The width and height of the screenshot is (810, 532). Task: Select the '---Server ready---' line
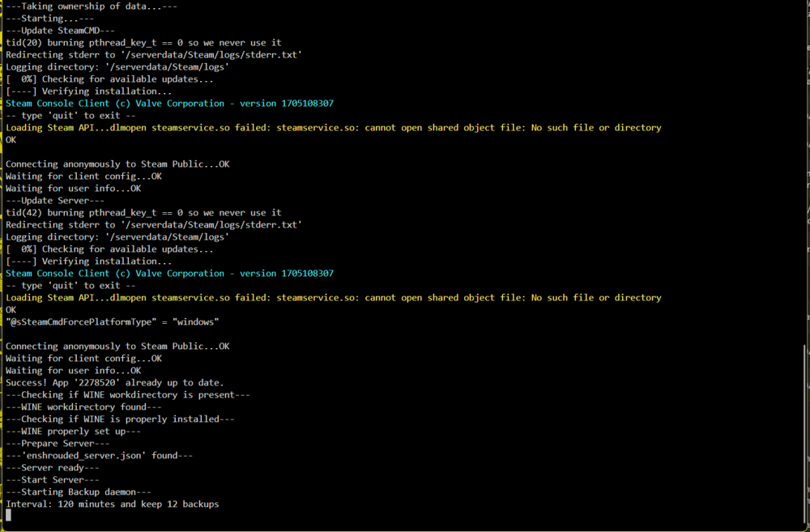(52, 467)
